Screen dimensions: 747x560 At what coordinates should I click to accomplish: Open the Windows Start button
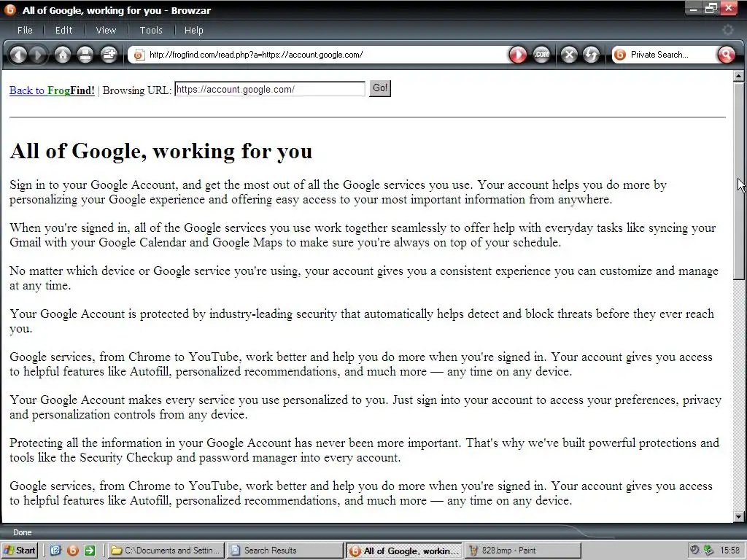pos(20,551)
